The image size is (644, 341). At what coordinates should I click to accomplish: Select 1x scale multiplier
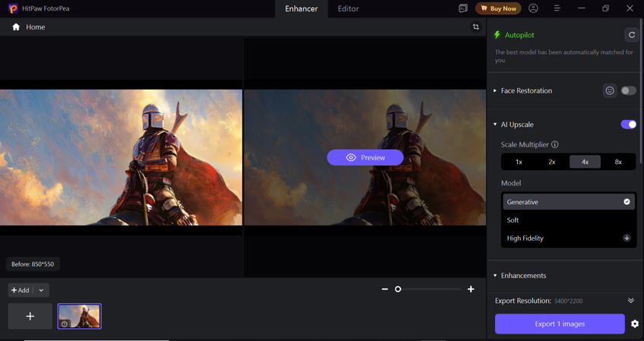pyautogui.click(x=519, y=162)
